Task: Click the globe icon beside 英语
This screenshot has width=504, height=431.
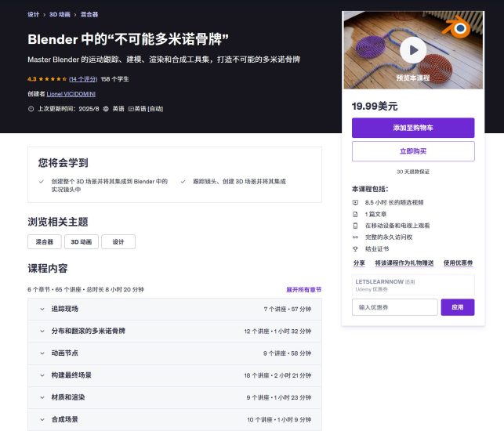Action: [106, 109]
